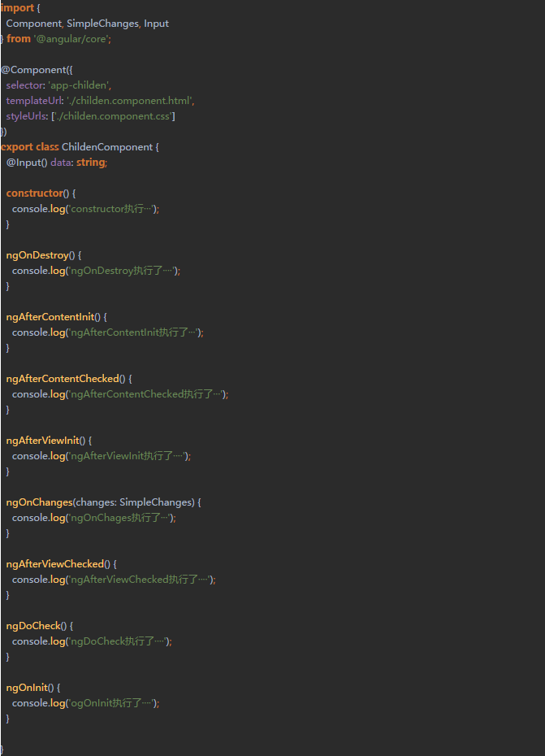Click the 'ngOnChanges' method name
Viewport: 545px width, 756px height.
point(40,502)
